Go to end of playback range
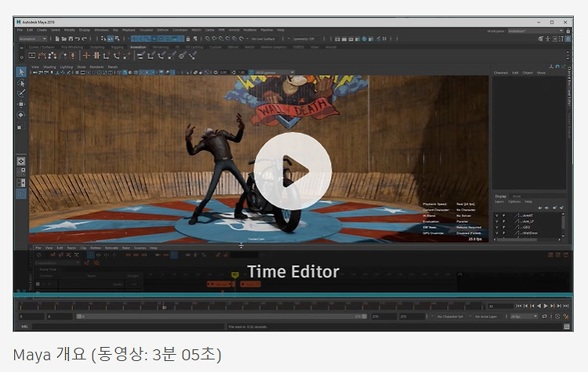This screenshot has height=372, width=588. tap(566, 306)
